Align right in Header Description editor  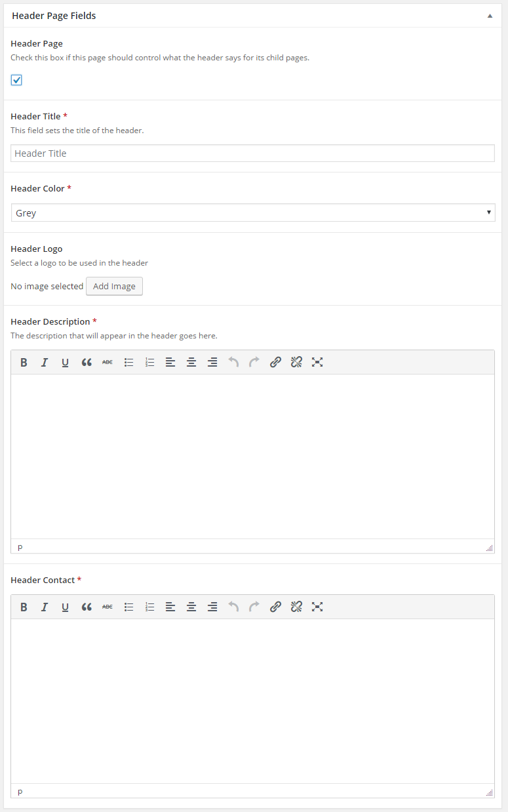pos(212,362)
